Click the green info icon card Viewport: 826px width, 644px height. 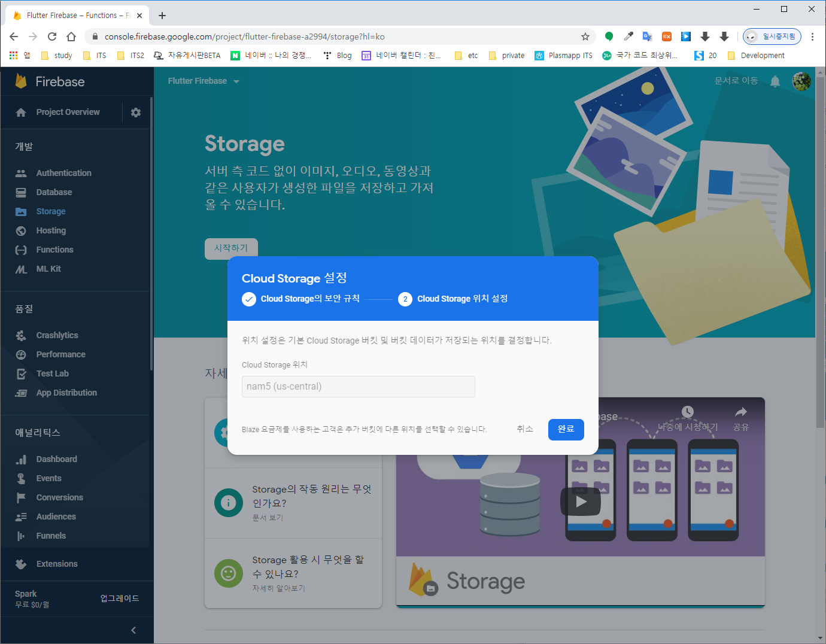229,503
